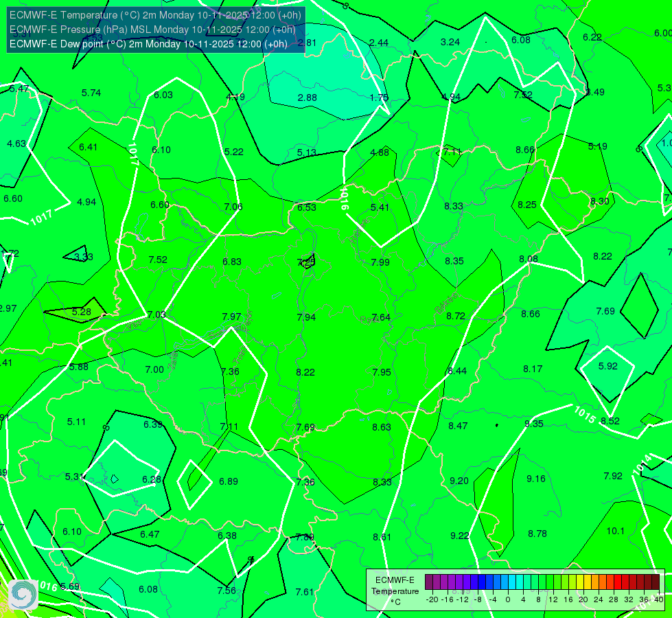Pick the purple swatch at legend's -20 end
672x618 pixels.
tap(429, 582)
